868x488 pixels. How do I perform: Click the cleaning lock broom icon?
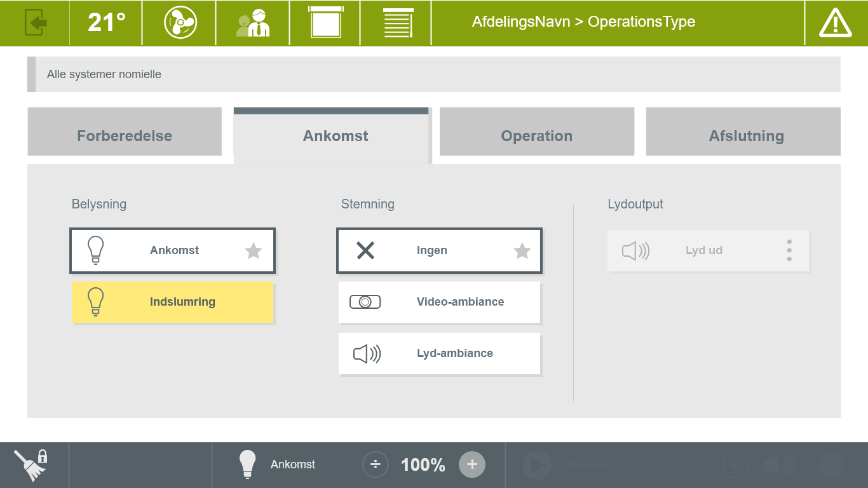[x=32, y=464]
